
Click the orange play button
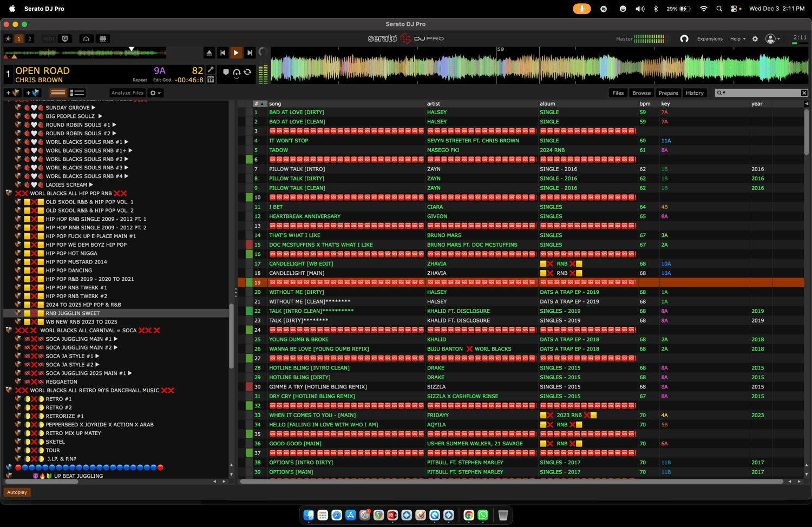coord(236,52)
